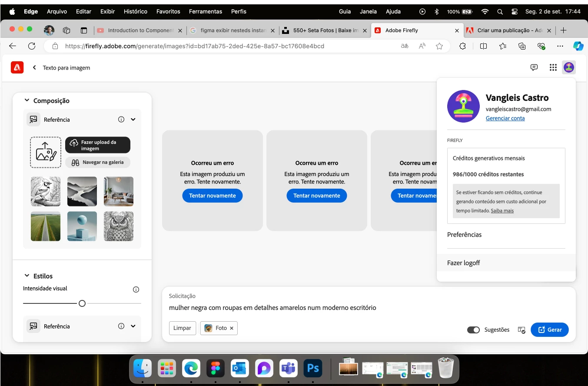Open prompt settings icon next to Sugestões

pyautogui.click(x=522, y=330)
